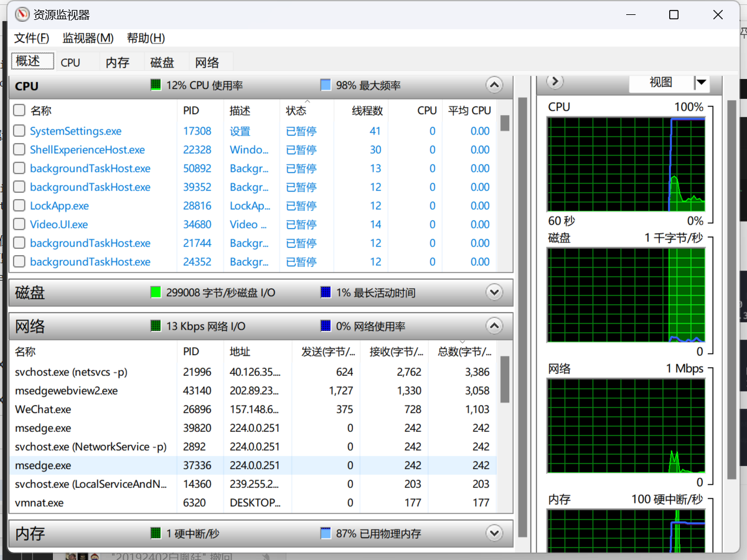Image resolution: width=747 pixels, height=560 pixels.
Task: Click the 磁盘 activity graph
Action: coord(626,295)
